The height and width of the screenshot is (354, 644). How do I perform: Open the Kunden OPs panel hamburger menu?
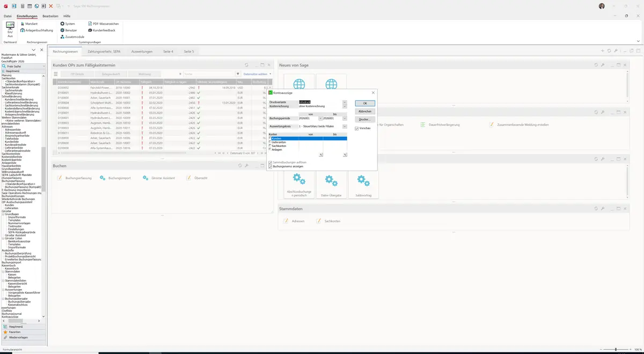56,74
